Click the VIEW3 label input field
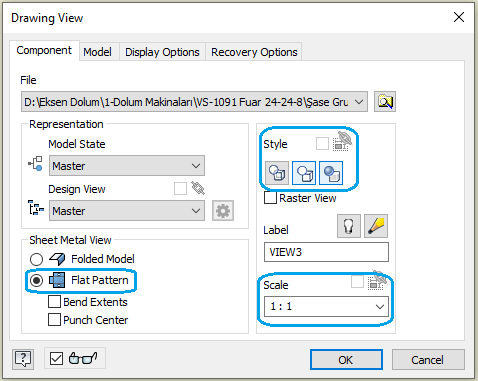478x381 pixels. click(x=326, y=252)
